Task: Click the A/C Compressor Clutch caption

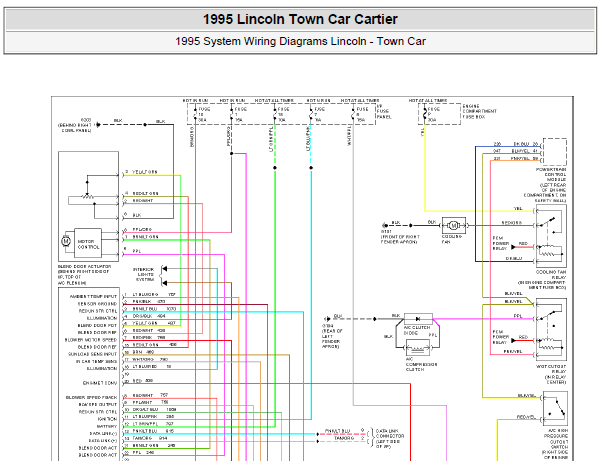Action: (x=421, y=364)
